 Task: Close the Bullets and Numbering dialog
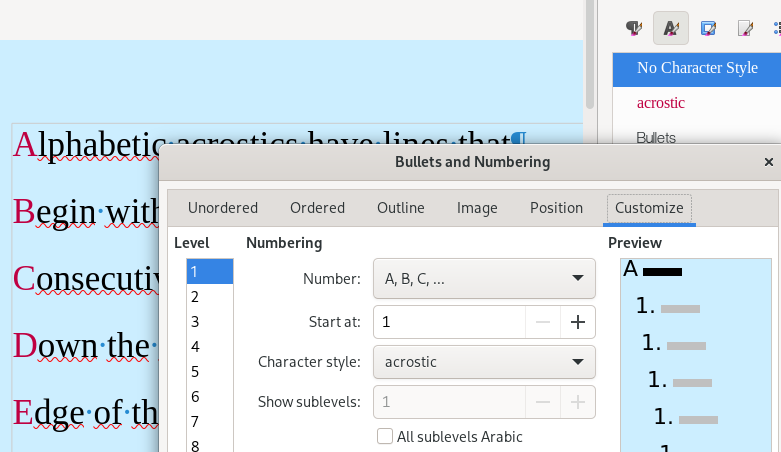pos(768,162)
